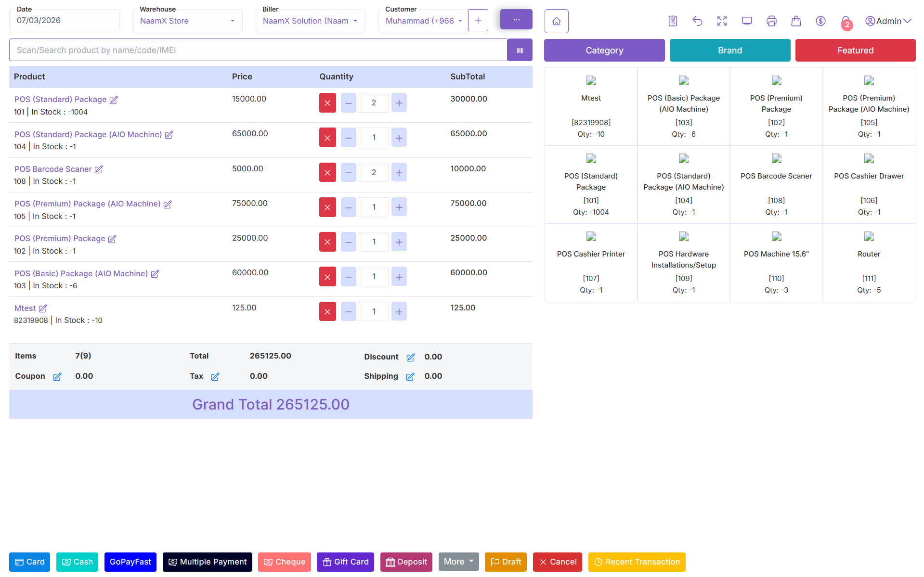Edit the Discount value
Viewport: 924px width, 577px height.
pyautogui.click(x=411, y=358)
